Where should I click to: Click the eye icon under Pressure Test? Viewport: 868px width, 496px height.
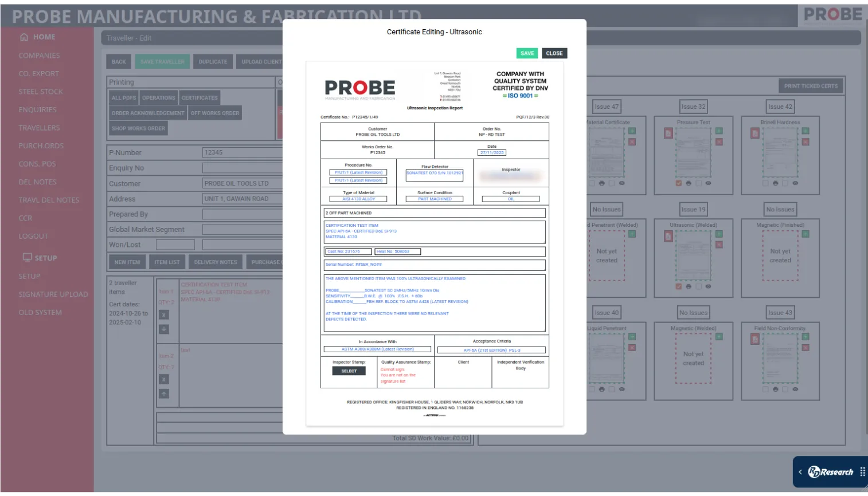click(708, 183)
